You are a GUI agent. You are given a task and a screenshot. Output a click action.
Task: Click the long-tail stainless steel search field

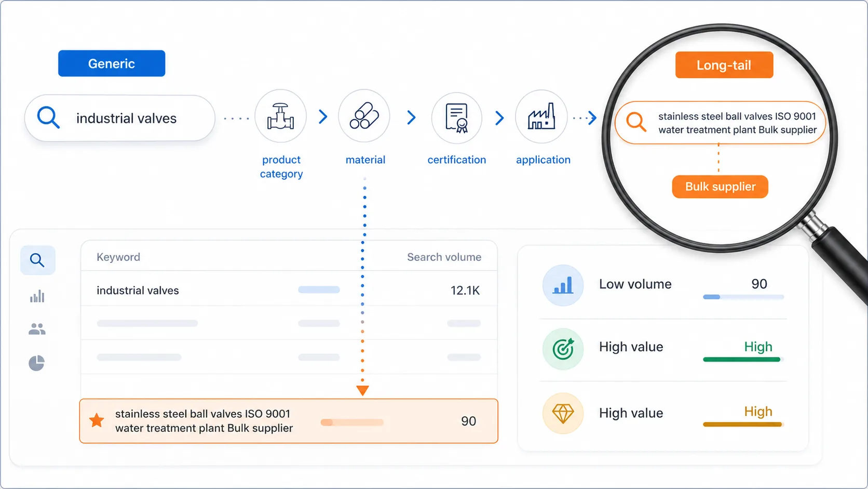[720, 123]
